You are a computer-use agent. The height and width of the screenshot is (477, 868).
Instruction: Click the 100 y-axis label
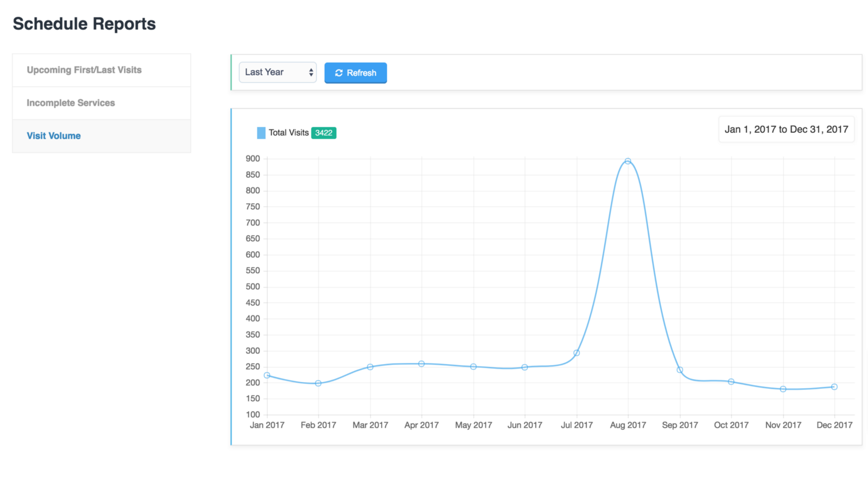(253, 415)
